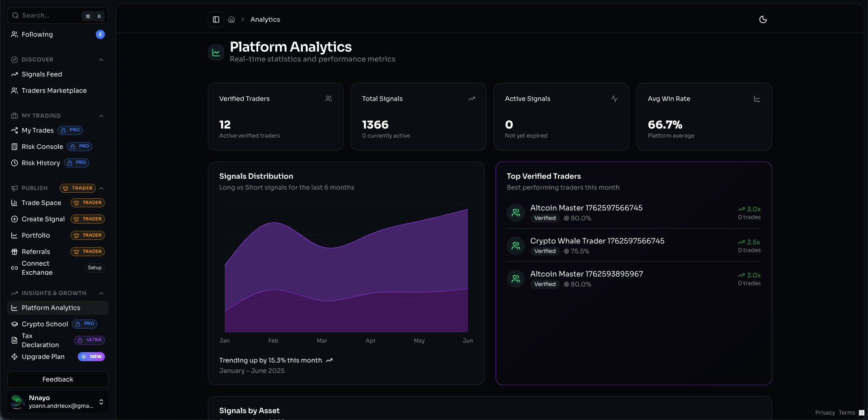Click the Risk Console calculator icon
This screenshot has width=868, height=420.
14,147
